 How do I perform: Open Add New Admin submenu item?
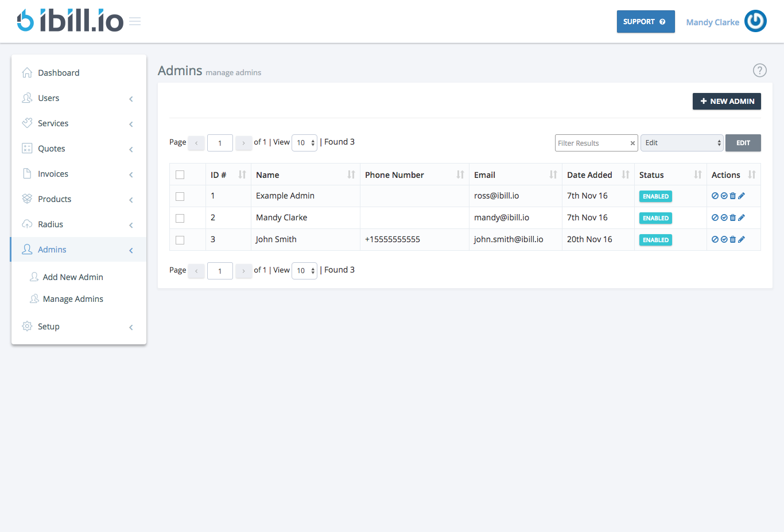click(x=73, y=277)
